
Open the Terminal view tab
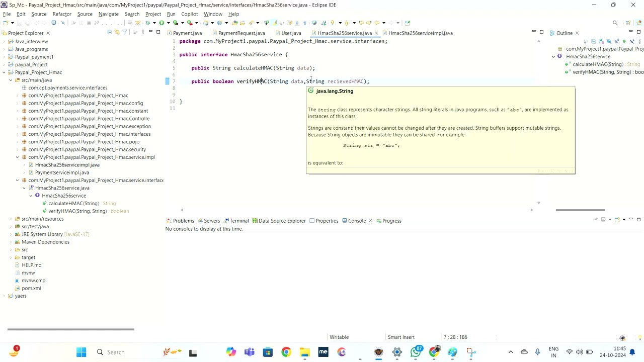click(x=236, y=221)
